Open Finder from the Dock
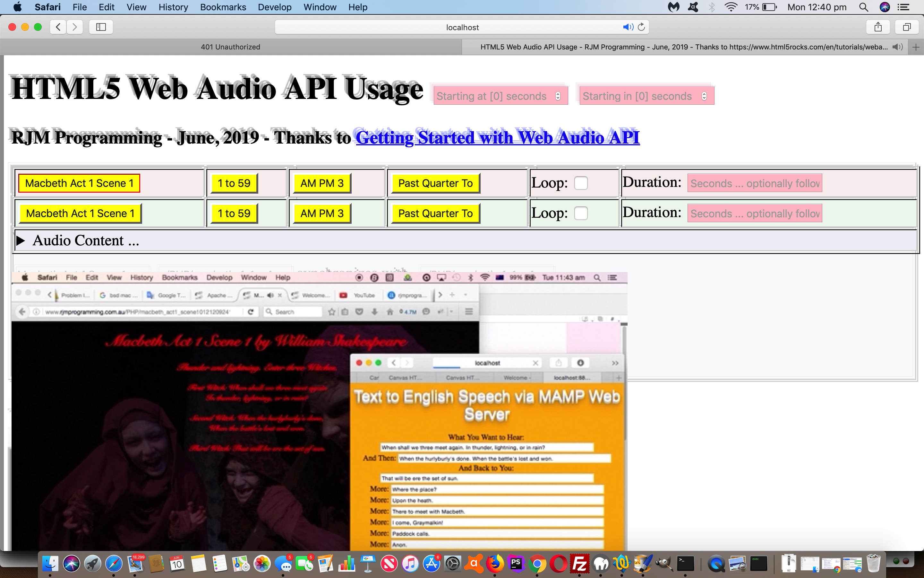 tap(50, 564)
